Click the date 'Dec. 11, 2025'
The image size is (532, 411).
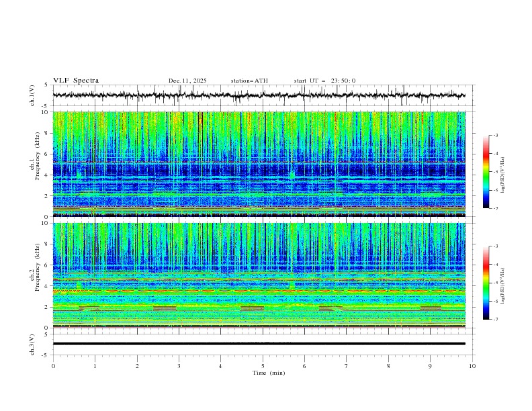187,81
